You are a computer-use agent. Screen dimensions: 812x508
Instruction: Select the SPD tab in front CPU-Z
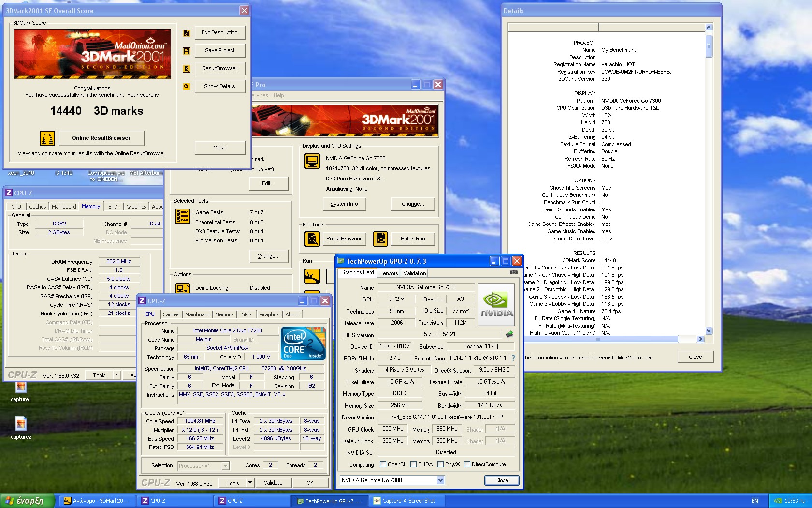coord(246,314)
